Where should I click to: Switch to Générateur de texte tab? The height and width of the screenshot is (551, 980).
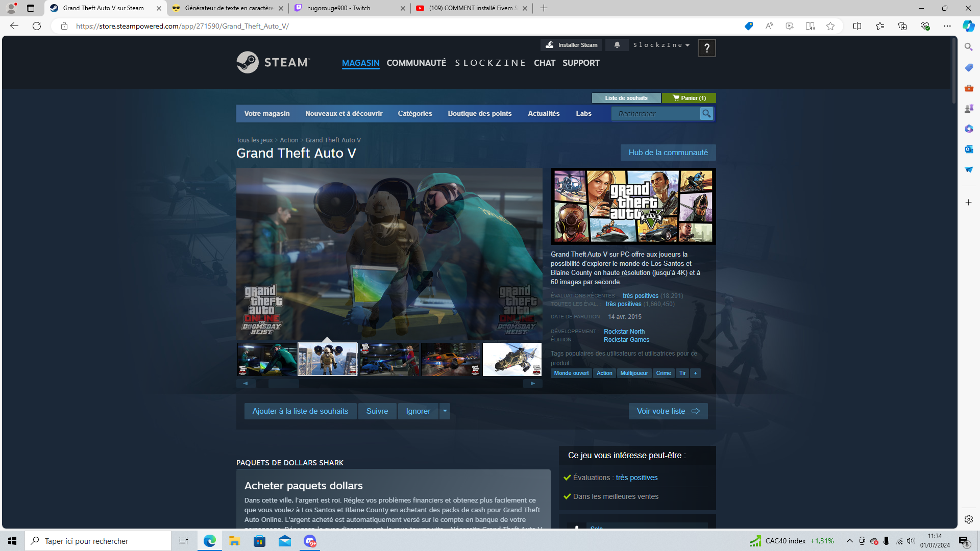click(228, 8)
